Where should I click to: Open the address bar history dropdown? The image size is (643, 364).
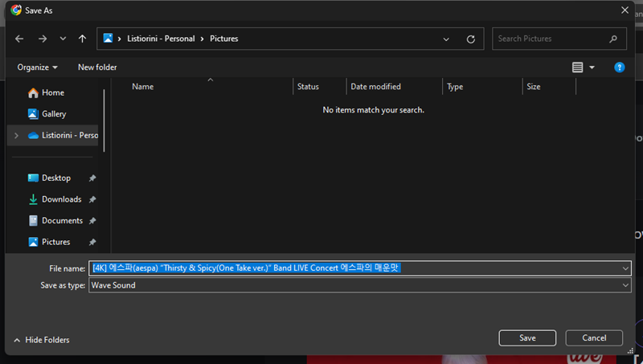pyautogui.click(x=446, y=39)
